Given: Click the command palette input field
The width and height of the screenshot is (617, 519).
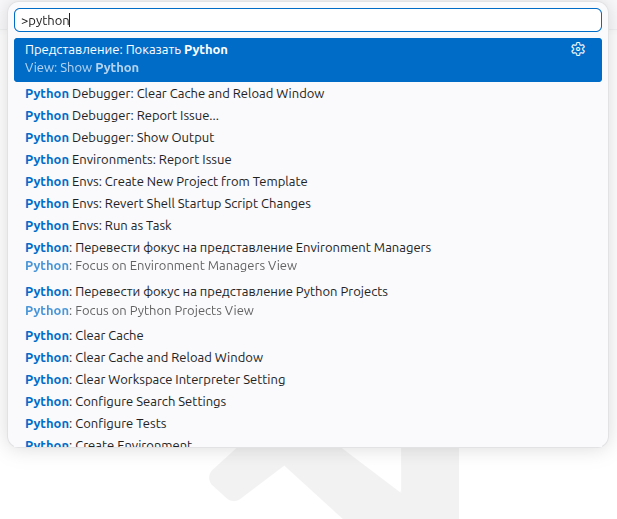Looking at the screenshot, I should click(x=308, y=20).
